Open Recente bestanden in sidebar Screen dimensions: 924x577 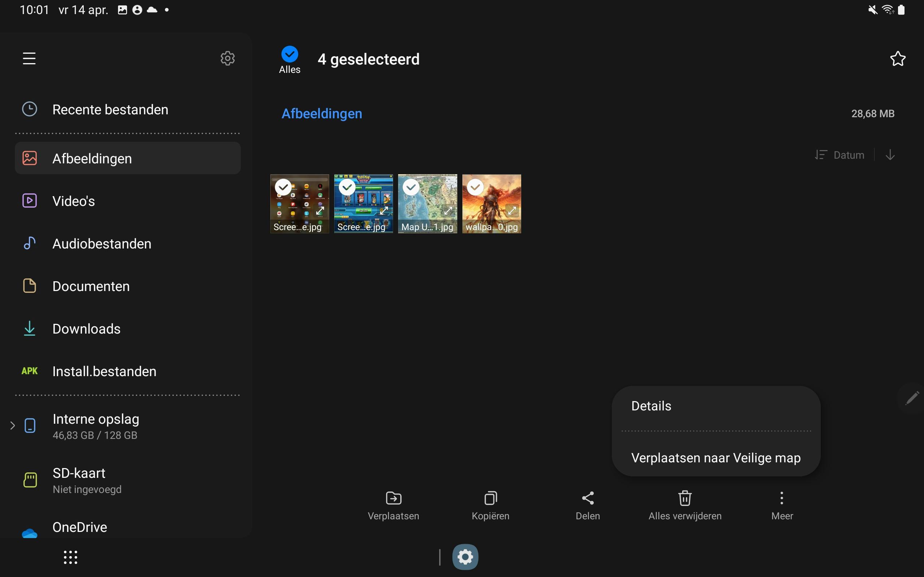point(110,110)
